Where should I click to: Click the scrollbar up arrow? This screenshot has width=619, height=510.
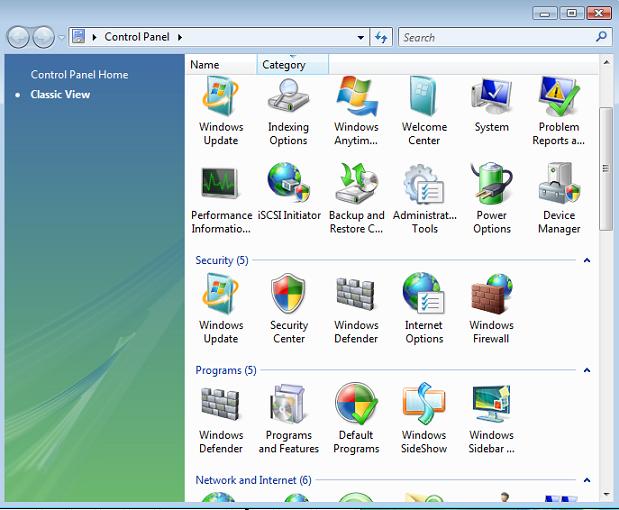pos(606,62)
